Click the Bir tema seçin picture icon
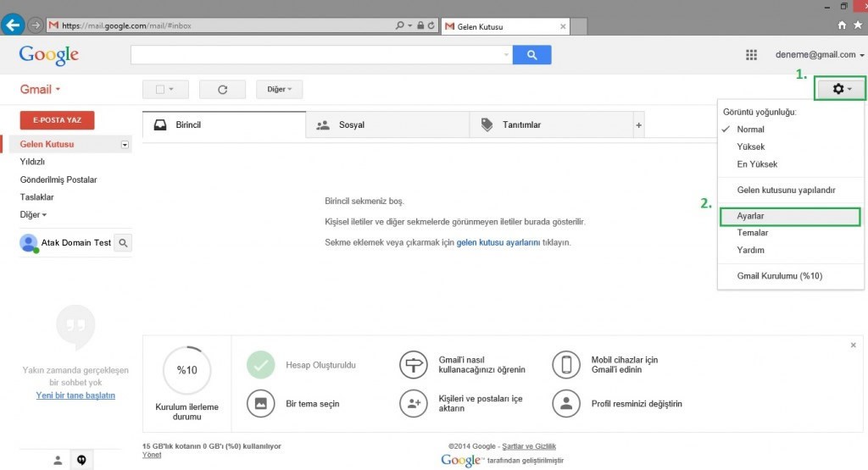This screenshot has width=868, height=470. (x=261, y=404)
